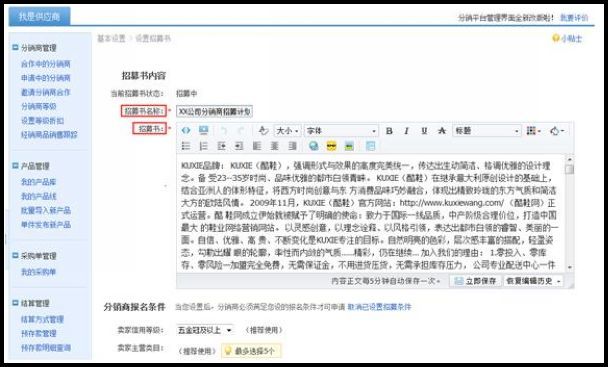Switch to the 我是供应商 tab
This screenshot has width=608, height=367.
(x=40, y=16)
